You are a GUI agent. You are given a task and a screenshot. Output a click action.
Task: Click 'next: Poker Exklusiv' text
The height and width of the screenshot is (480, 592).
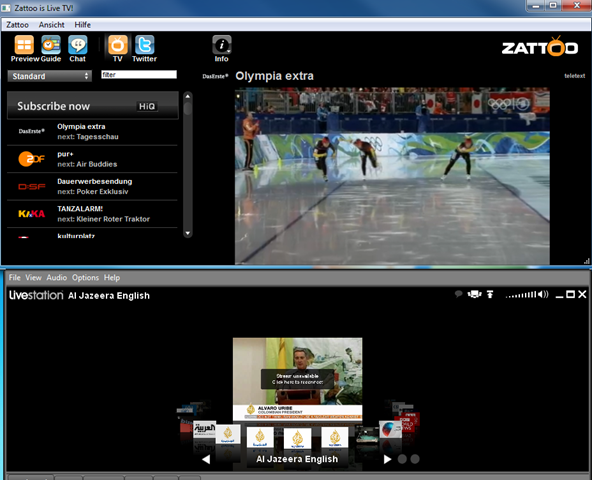pyautogui.click(x=93, y=192)
